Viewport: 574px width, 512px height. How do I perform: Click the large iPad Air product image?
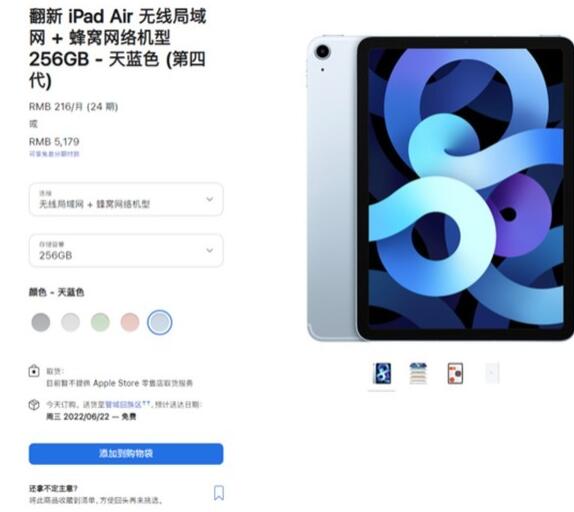[x=440, y=188]
